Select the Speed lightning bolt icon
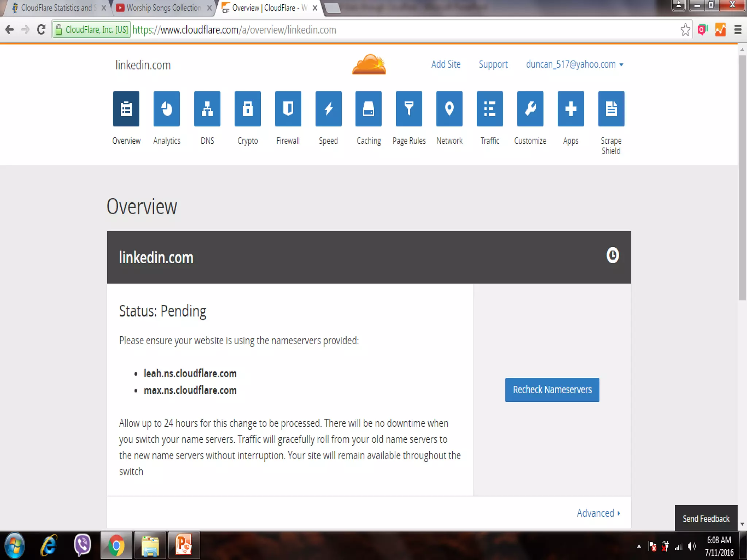 click(x=328, y=109)
